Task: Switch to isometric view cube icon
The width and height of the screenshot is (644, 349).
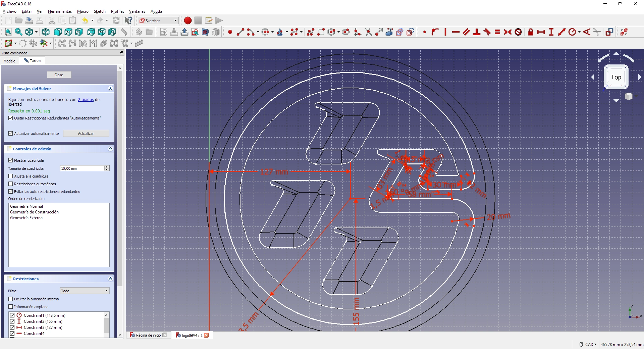Action: point(45,32)
